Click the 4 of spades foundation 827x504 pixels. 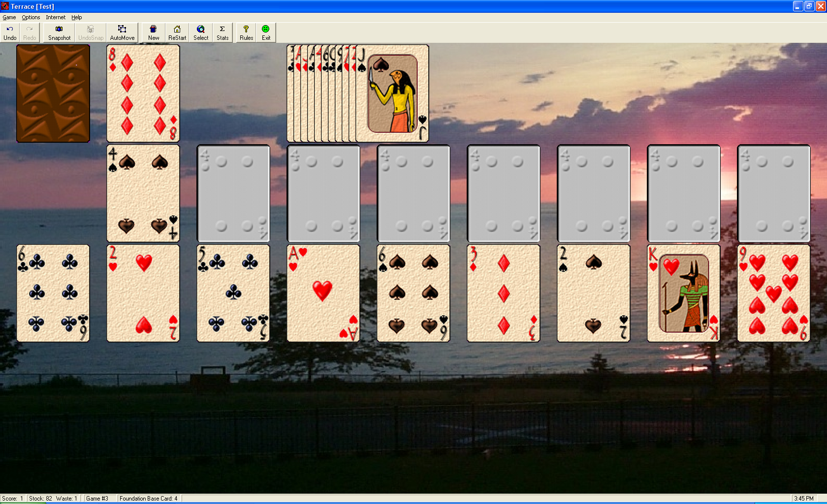tap(143, 193)
